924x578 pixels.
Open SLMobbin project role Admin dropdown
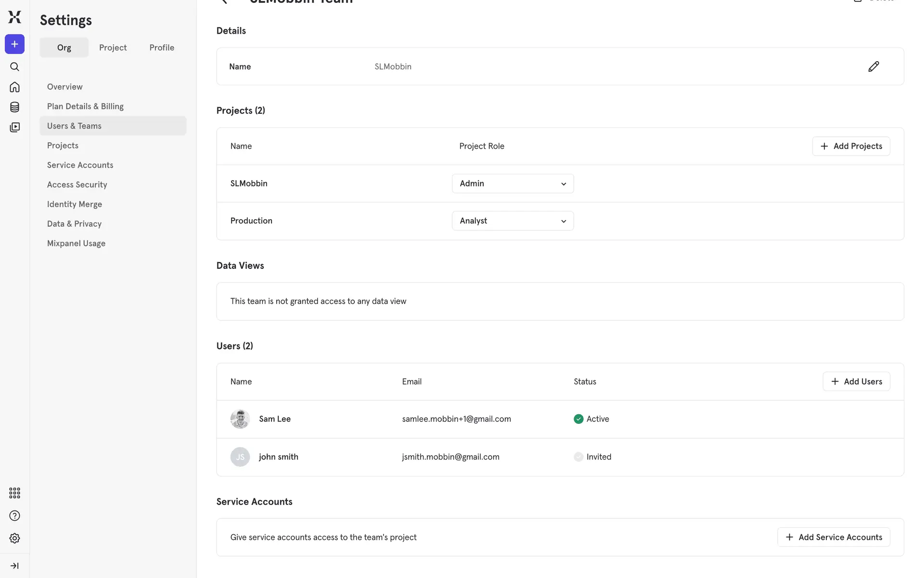513,184
